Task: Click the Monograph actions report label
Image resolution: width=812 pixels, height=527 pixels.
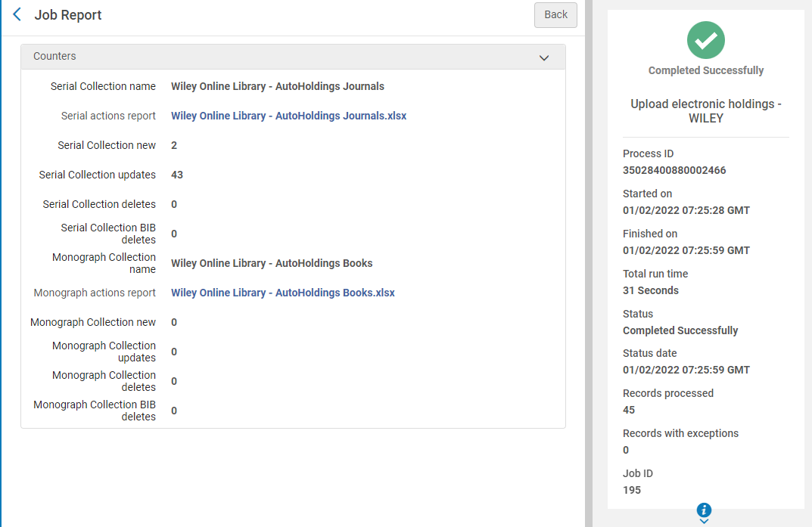Action: [x=95, y=293]
